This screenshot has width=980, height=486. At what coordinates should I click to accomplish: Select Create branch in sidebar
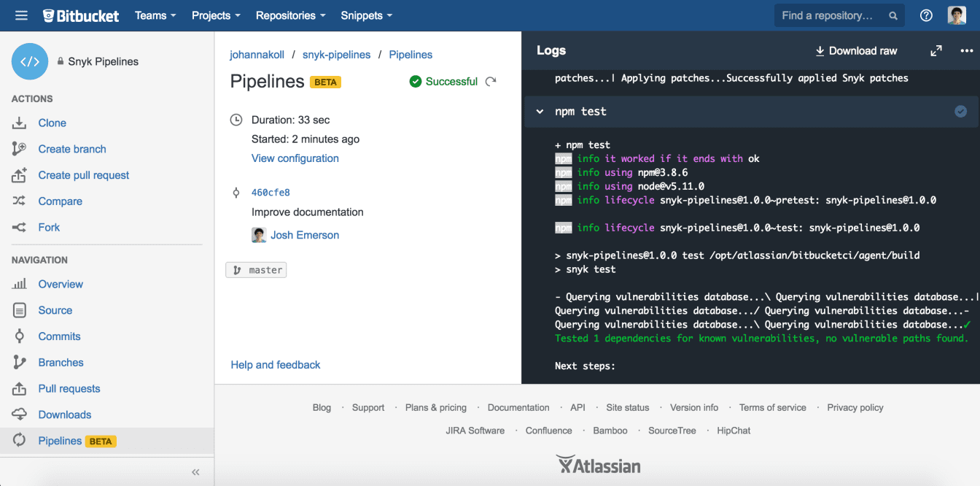(72, 149)
